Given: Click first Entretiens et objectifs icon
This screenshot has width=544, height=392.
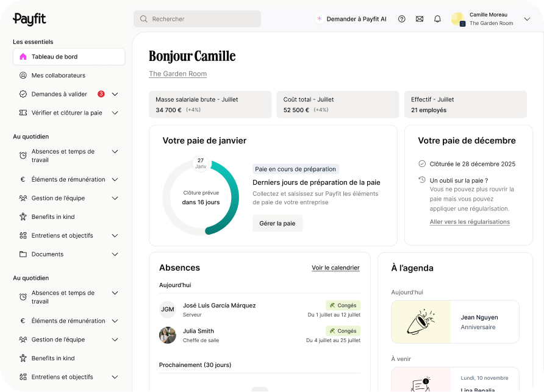Looking at the screenshot, I should coord(23,235).
